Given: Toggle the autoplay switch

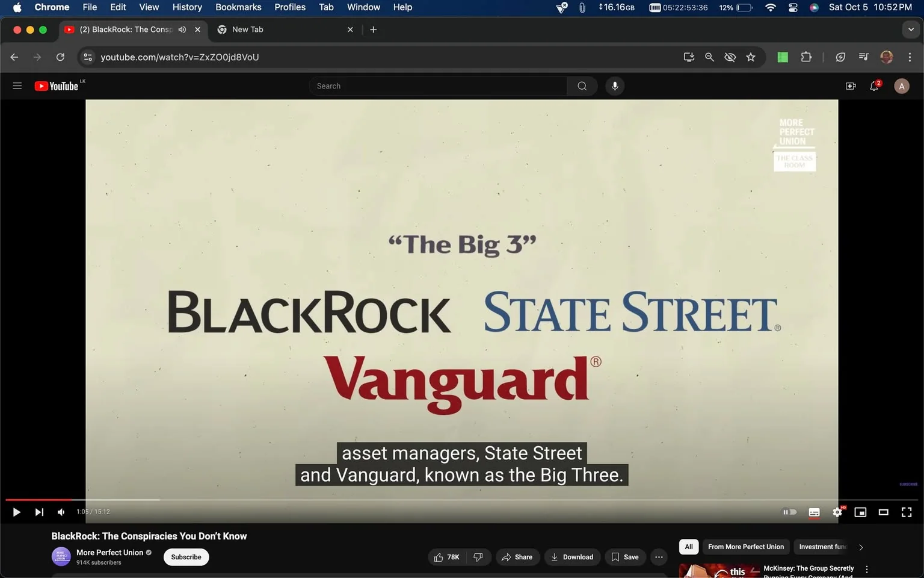Looking at the screenshot, I should 789,512.
